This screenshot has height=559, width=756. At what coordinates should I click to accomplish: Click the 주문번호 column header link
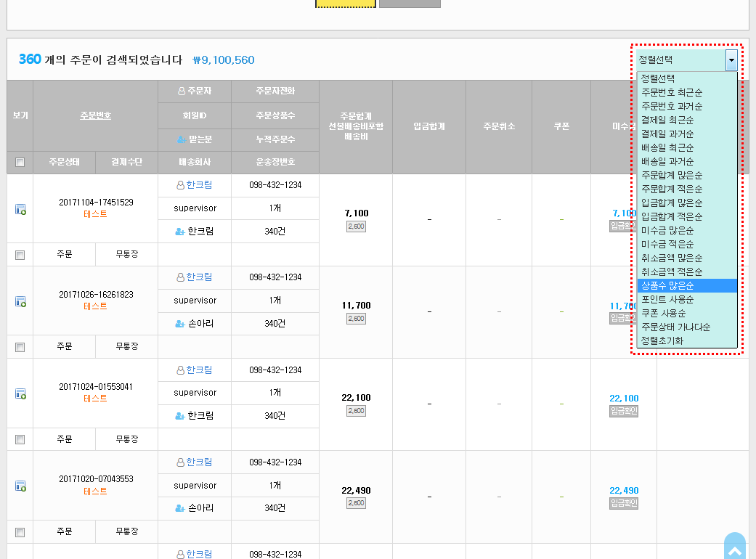tap(96, 115)
